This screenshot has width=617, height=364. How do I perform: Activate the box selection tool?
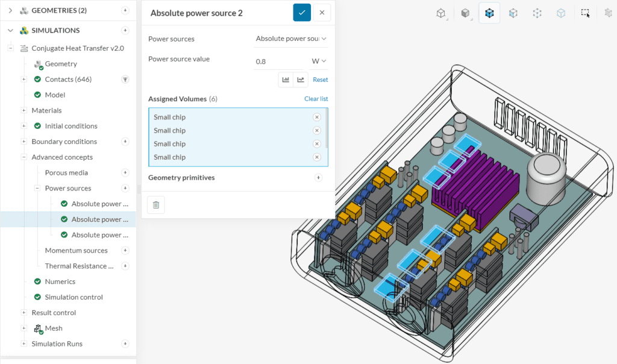[x=585, y=13]
